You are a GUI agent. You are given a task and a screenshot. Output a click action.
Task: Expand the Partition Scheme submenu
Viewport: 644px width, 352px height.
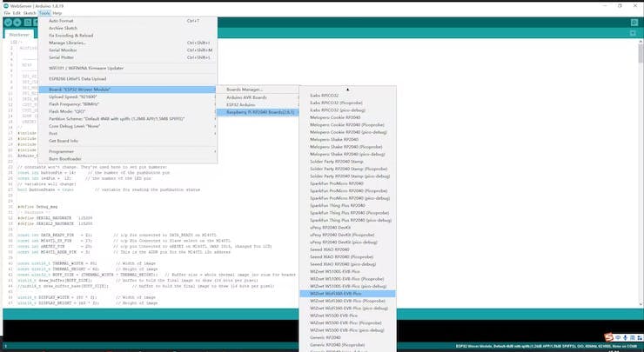127,119
